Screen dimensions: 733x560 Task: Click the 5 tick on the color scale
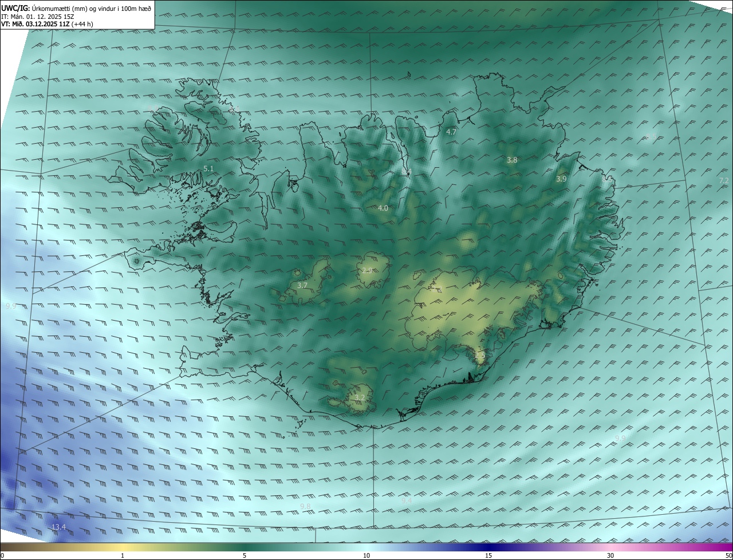pos(245,555)
